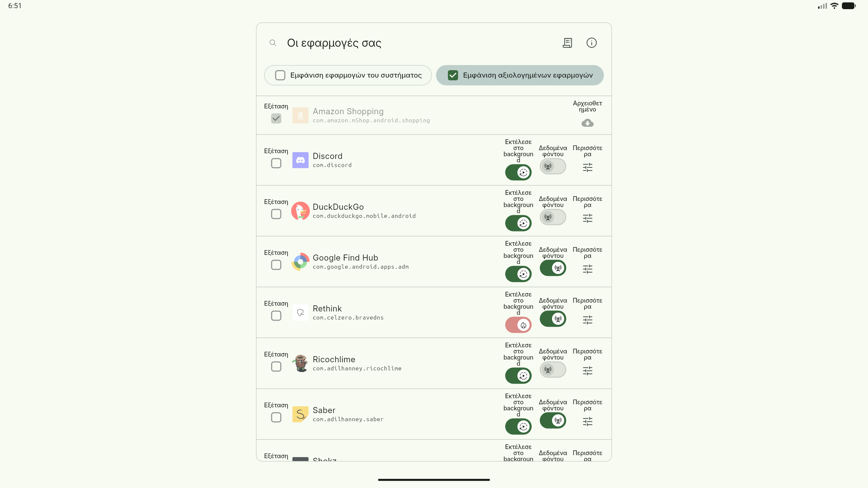Open the info circle icon
The image size is (868, 488).
coord(592,43)
